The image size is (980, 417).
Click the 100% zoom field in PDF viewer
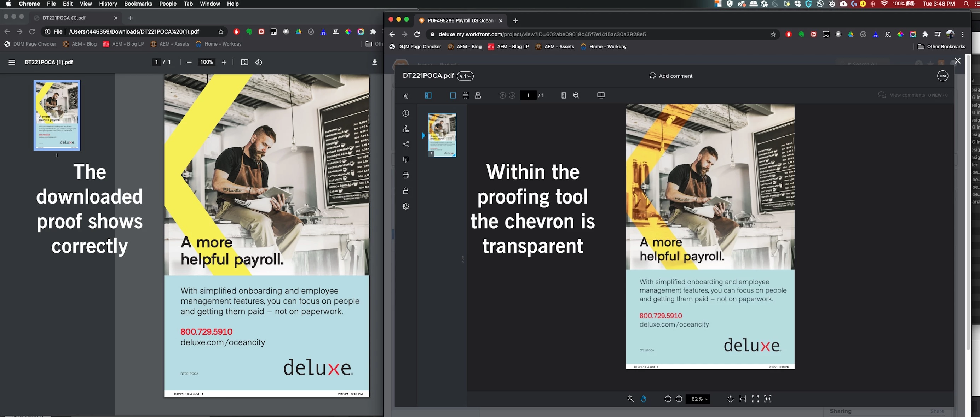pos(206,62)
